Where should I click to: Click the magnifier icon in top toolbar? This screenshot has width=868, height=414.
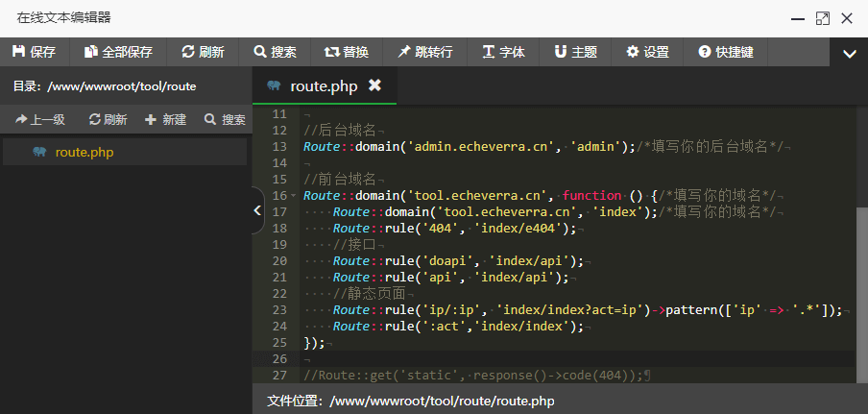coord(260,52)
